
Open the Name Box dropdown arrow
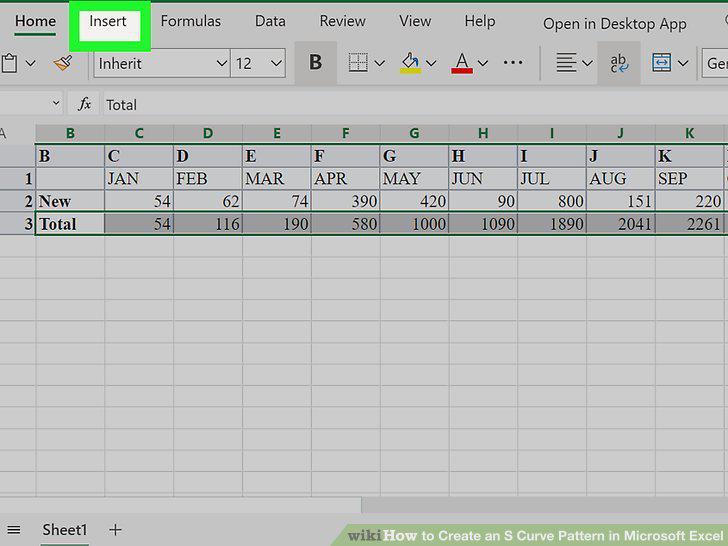(56, 103)
